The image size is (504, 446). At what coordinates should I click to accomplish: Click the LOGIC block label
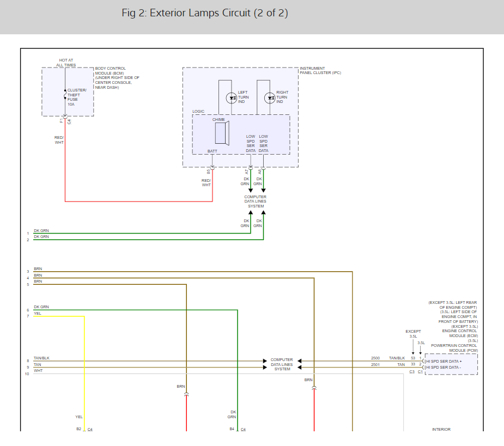click(198, 112)
